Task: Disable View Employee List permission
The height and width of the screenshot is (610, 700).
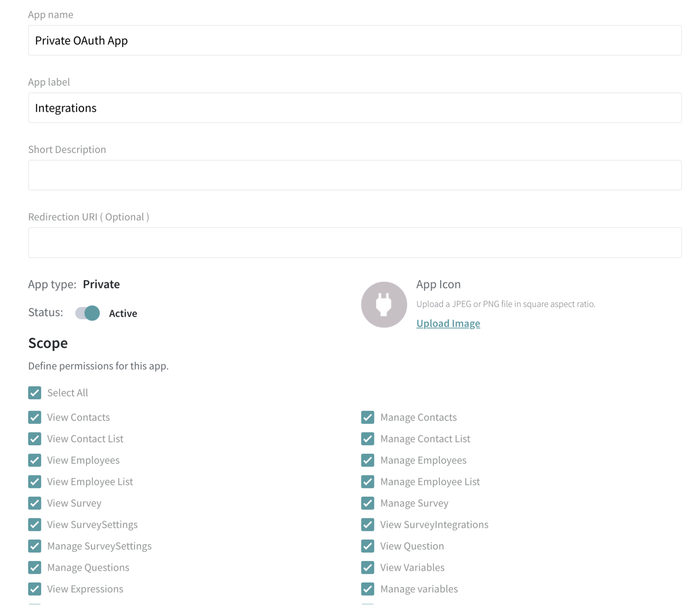Action: coord(35,481)
